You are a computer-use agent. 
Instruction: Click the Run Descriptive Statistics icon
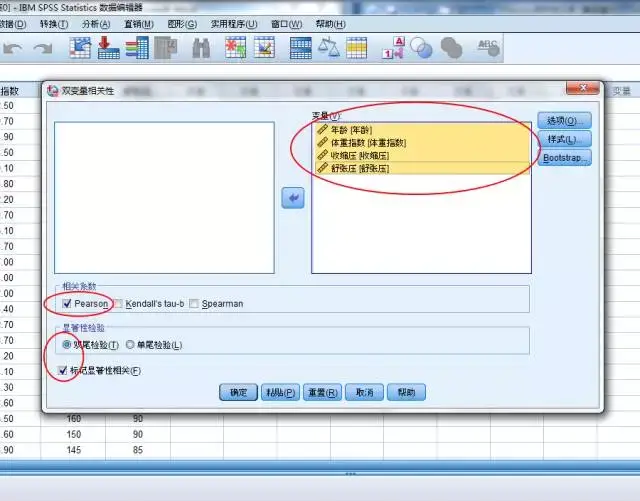(166, 48)
